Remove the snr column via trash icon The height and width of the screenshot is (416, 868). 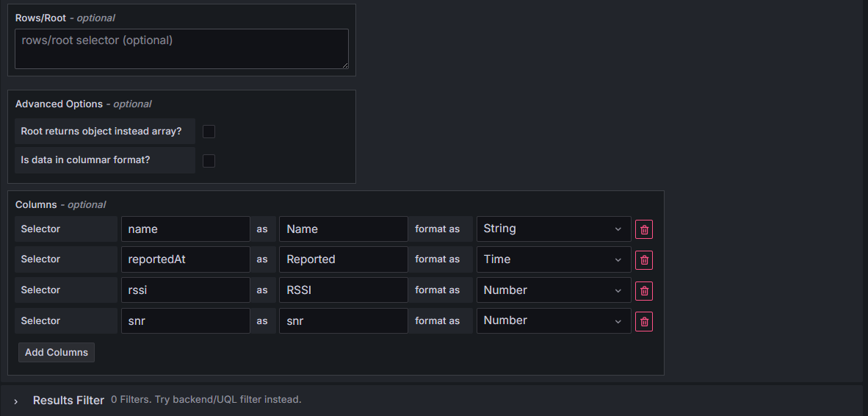[x=644, y=321]
